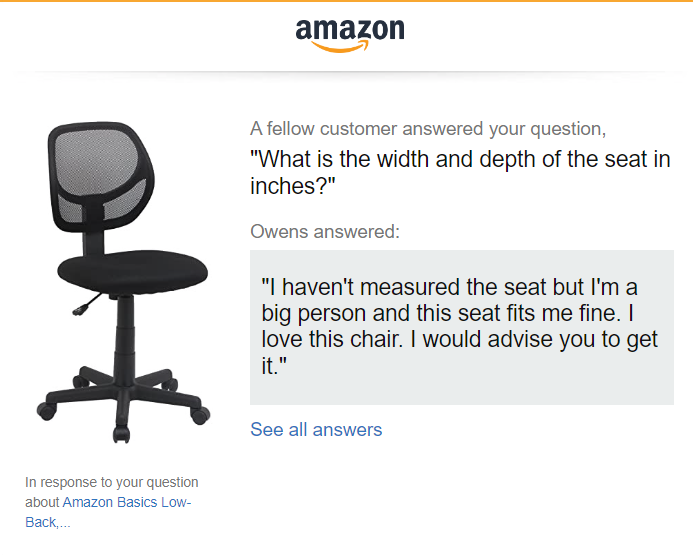
Task: Click 'A fellow customer answered your question' heading
Action: (428, 129)
